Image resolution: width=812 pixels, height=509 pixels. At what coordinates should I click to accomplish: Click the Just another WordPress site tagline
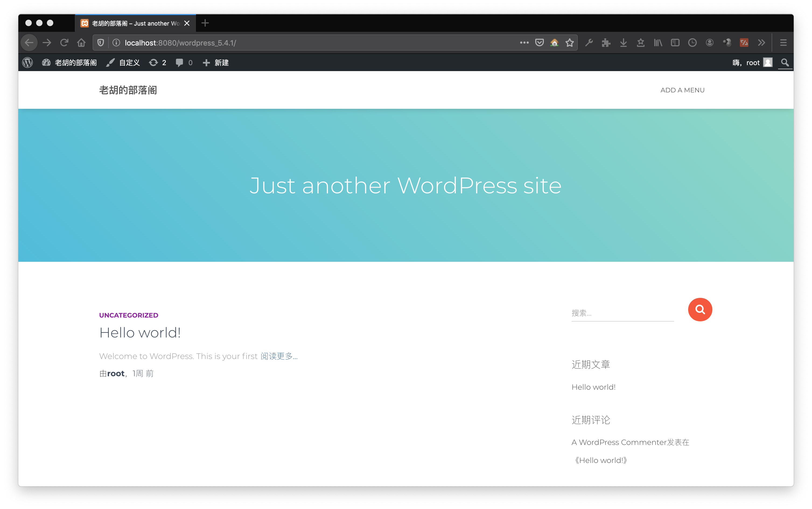405,186
